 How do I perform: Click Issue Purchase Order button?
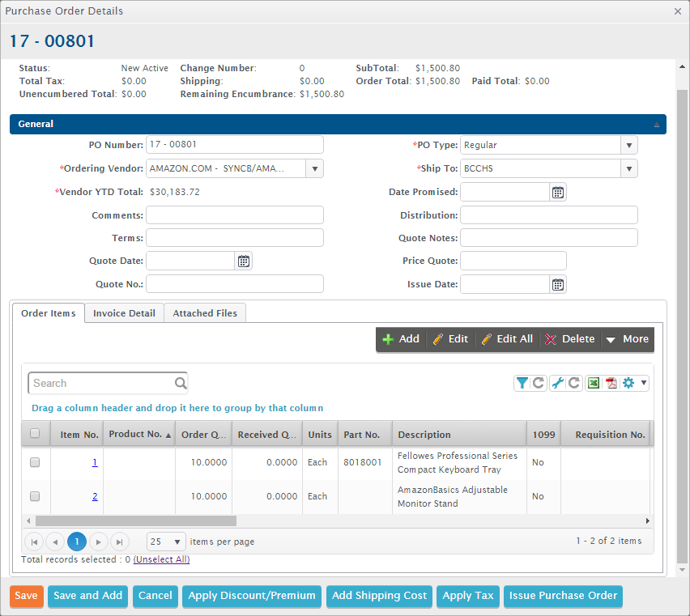[563, 596]
